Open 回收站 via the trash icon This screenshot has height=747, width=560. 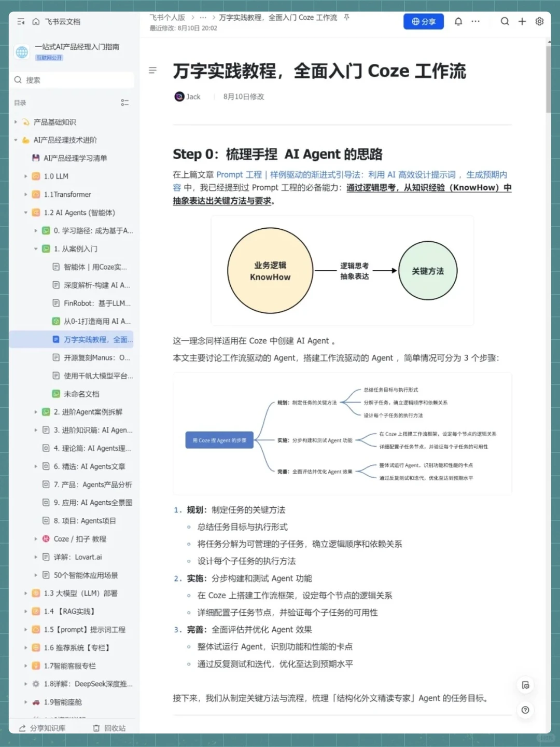(x=96, y=728)
